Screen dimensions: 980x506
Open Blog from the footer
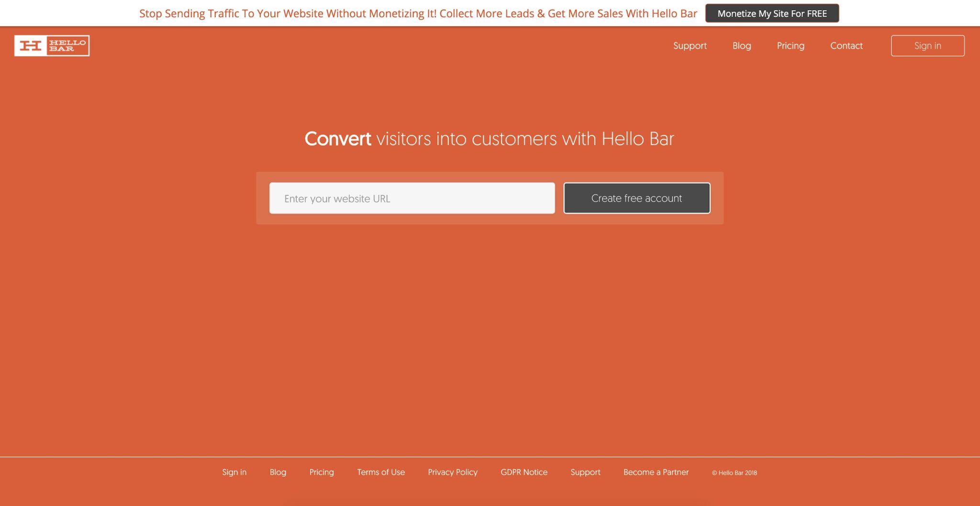click(x=278, y=472)
